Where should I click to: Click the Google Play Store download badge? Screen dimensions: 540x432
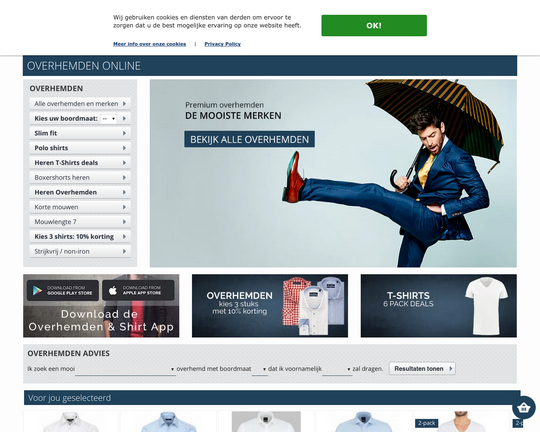pyautogui.click(x=63, y=290)
